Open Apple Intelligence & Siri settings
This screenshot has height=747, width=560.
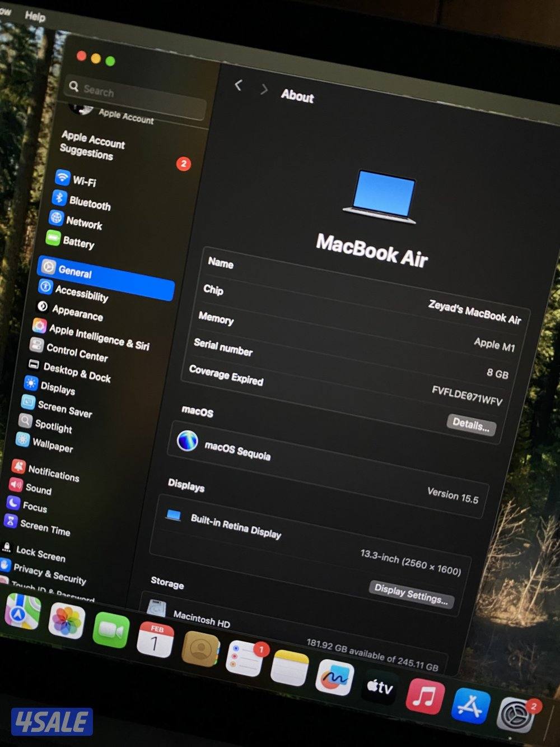(99, 337)
